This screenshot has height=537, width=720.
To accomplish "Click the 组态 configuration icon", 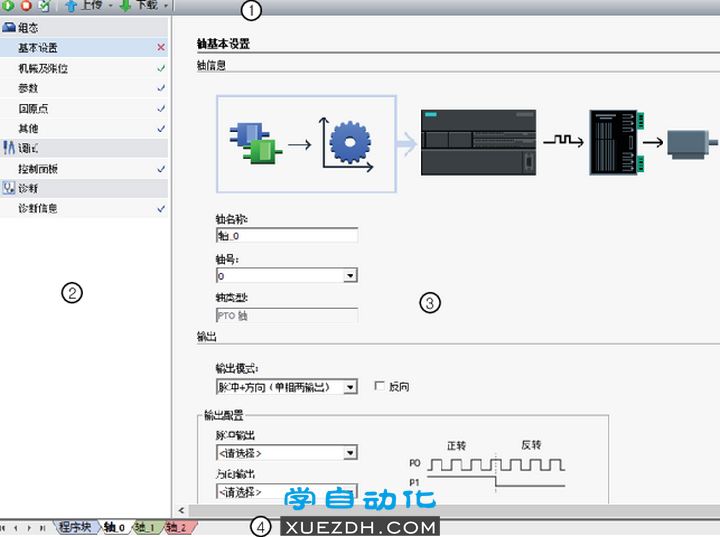I will point(9,28).
